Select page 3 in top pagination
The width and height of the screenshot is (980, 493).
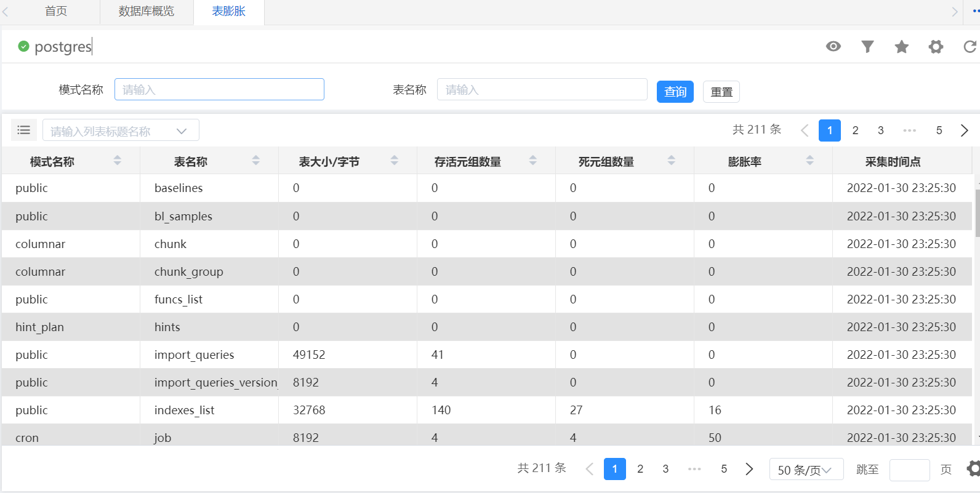click(x=881, y=130)
